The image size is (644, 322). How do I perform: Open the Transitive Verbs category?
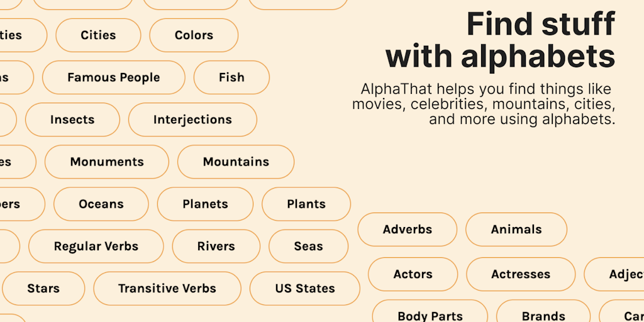[167, 288]
